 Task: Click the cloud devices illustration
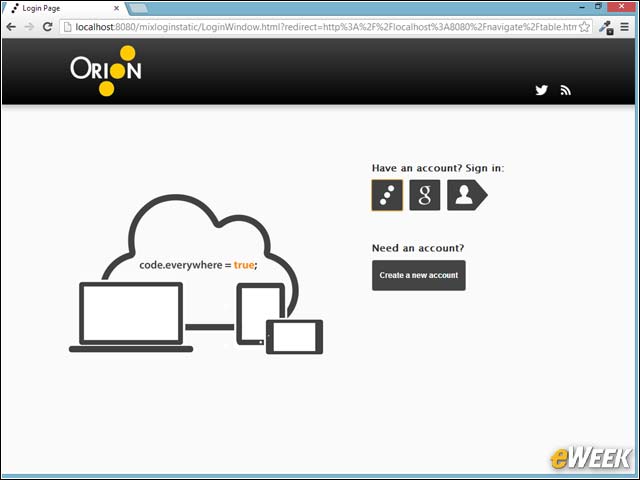coord(196,274)
